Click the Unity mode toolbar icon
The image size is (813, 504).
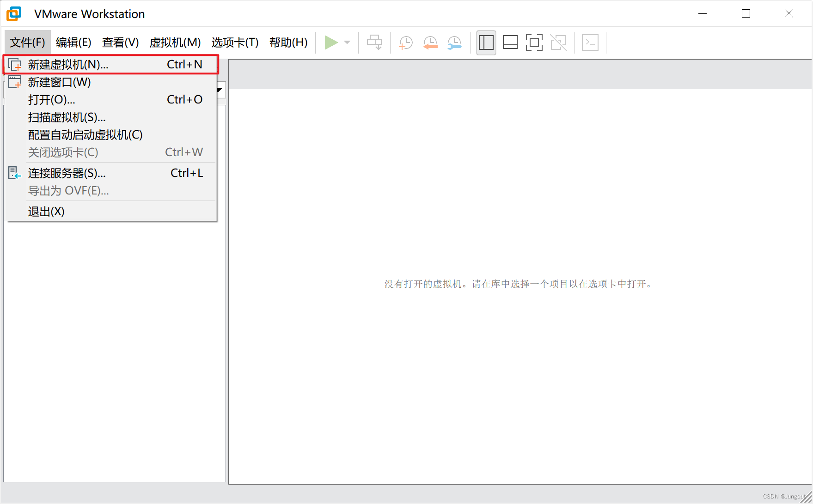(x=558, y=43)
